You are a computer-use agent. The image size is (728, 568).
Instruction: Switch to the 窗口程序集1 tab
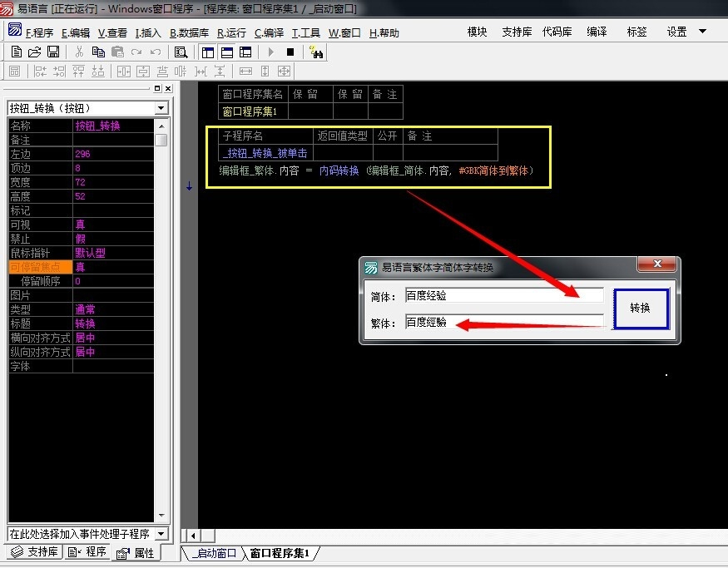280,553
